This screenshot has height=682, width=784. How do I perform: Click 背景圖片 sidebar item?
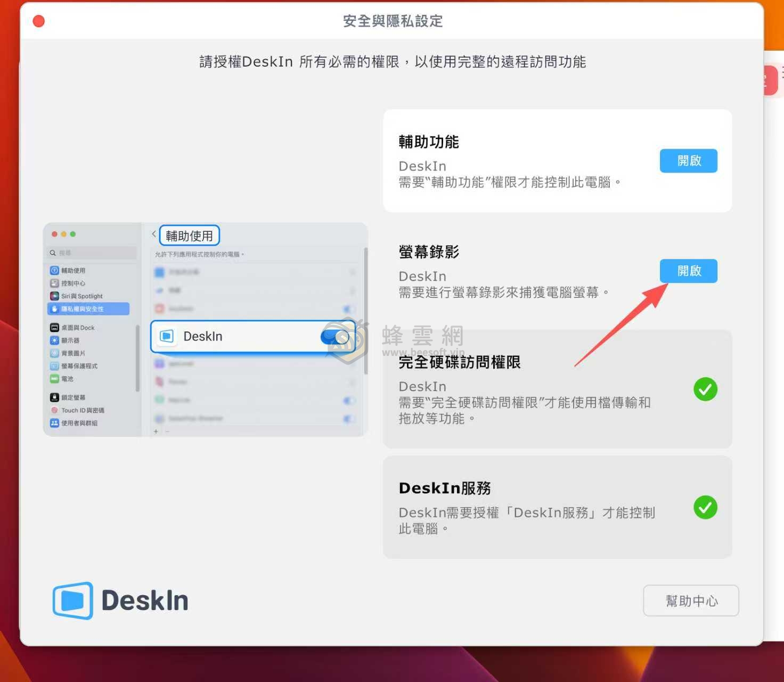point(68,353)
